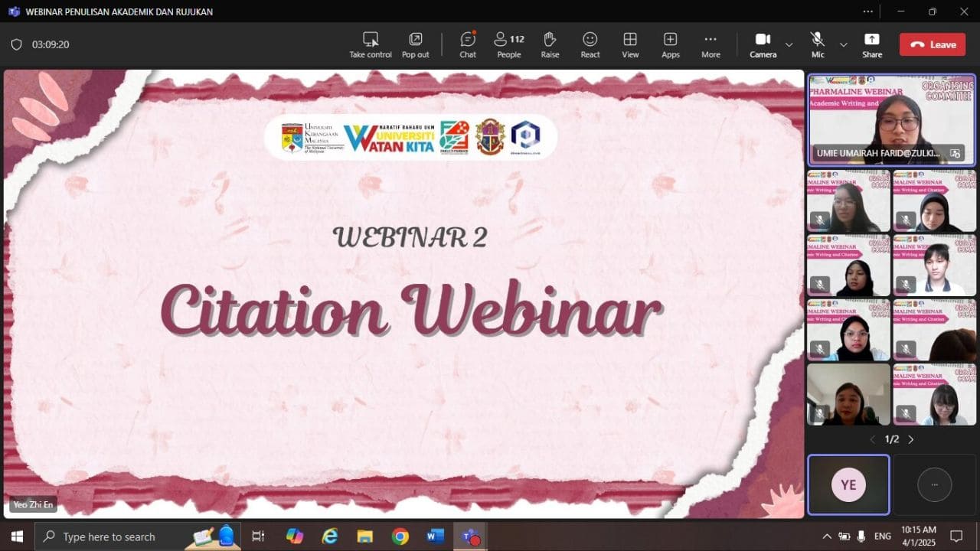
Task: Open the View layout options
Action: (630, 44)
